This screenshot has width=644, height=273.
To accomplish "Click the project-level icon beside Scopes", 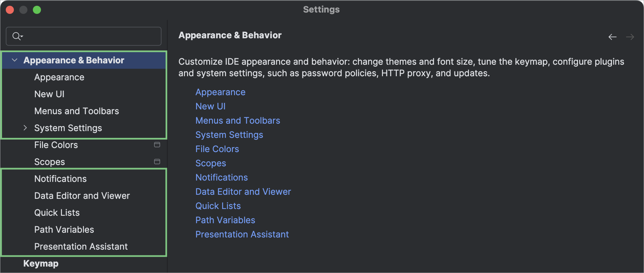I will point(157,162).
